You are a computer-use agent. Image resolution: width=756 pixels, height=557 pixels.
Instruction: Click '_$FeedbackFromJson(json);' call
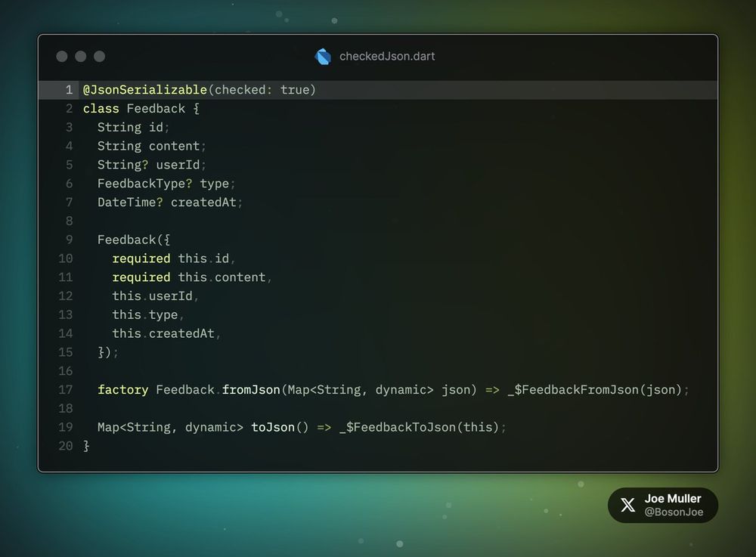click(598, 390)
